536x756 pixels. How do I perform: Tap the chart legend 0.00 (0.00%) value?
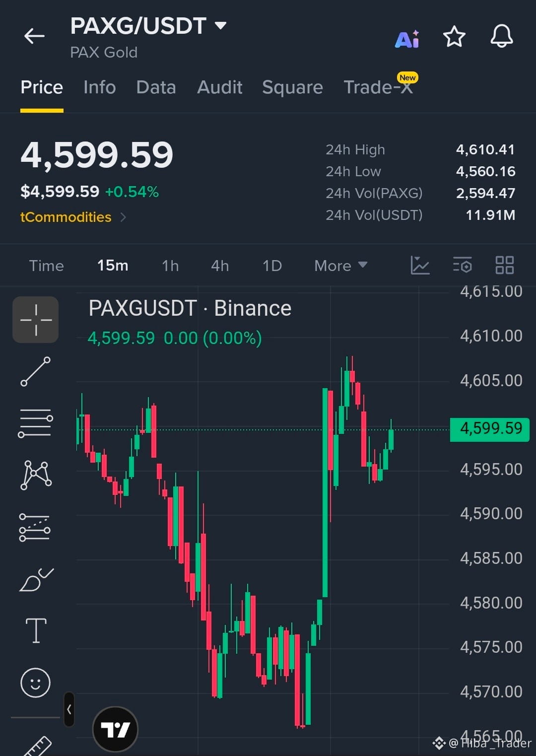(x=212, y=338)
